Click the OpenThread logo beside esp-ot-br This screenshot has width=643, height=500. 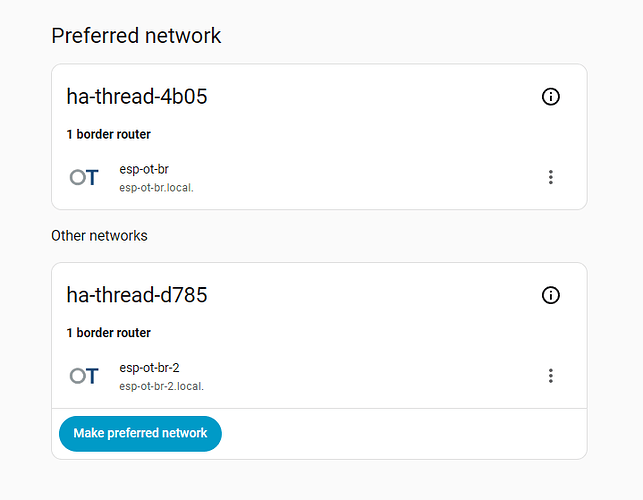[84, 177]
